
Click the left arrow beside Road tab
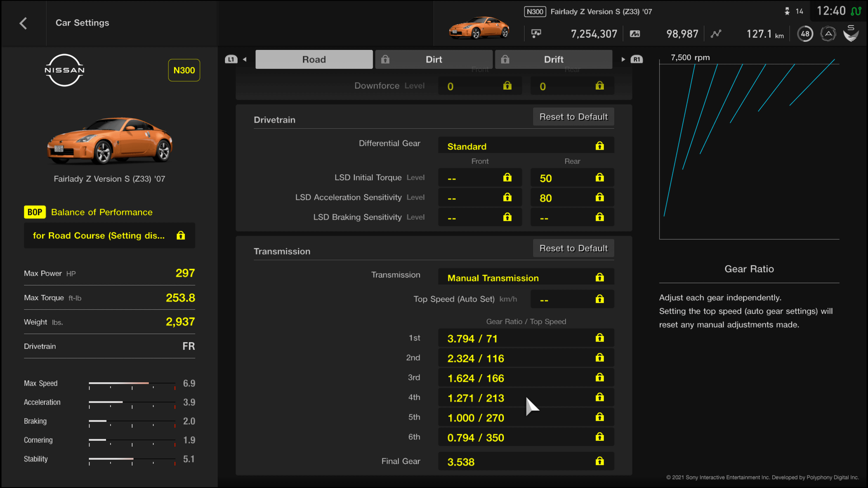point(245,59)
